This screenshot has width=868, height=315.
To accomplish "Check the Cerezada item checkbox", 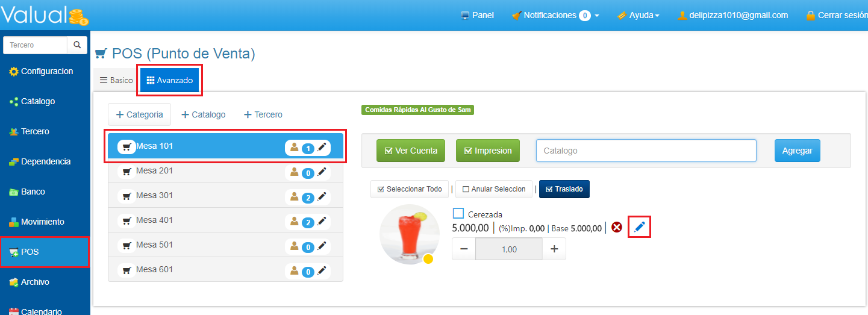I will click(x=458, y=214).
